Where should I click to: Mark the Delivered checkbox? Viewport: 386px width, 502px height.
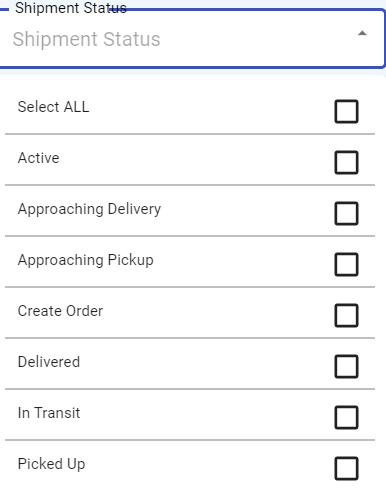346,366
